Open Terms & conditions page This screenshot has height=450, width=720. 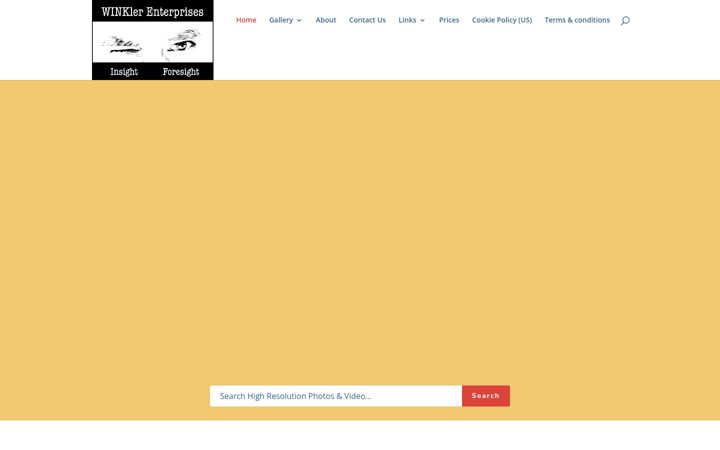point(577,20)
